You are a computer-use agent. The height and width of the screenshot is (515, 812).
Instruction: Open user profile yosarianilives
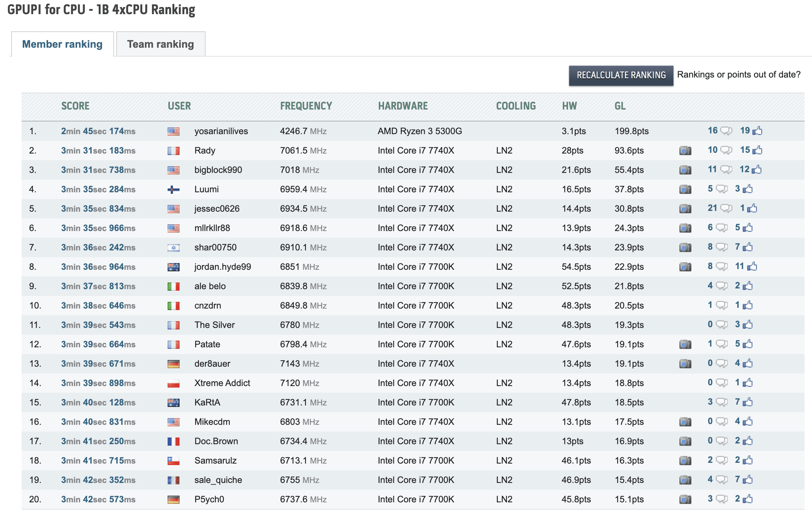pos(221,131)
